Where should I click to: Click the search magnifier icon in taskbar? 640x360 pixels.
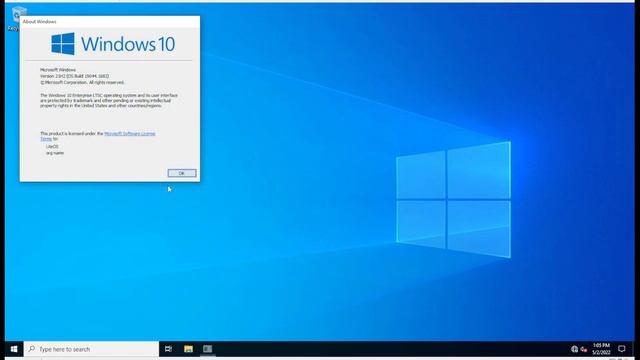[32, 349]
